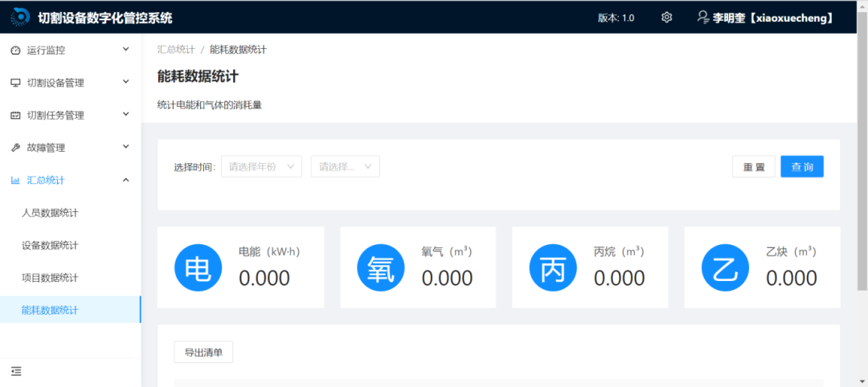Viewport: 868px width, 387px height.
Task: Select 能耗数据统计 submenu item
Action: pos(70,310)
